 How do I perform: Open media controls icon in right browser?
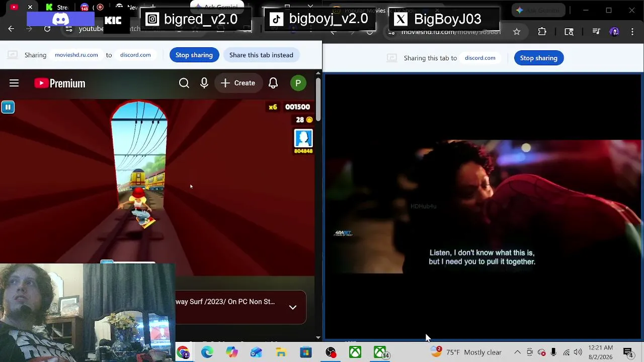[596, 32]
